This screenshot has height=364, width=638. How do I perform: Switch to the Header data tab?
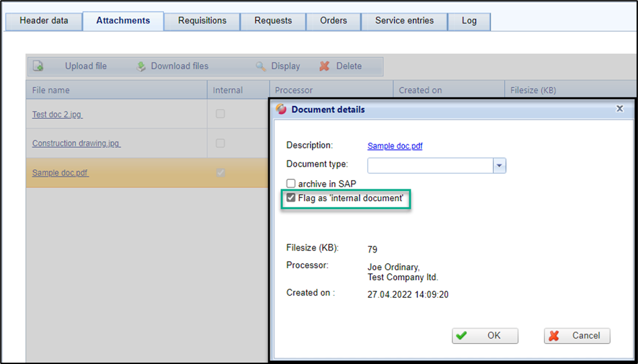pyautogui.click(x=44, y=21)
